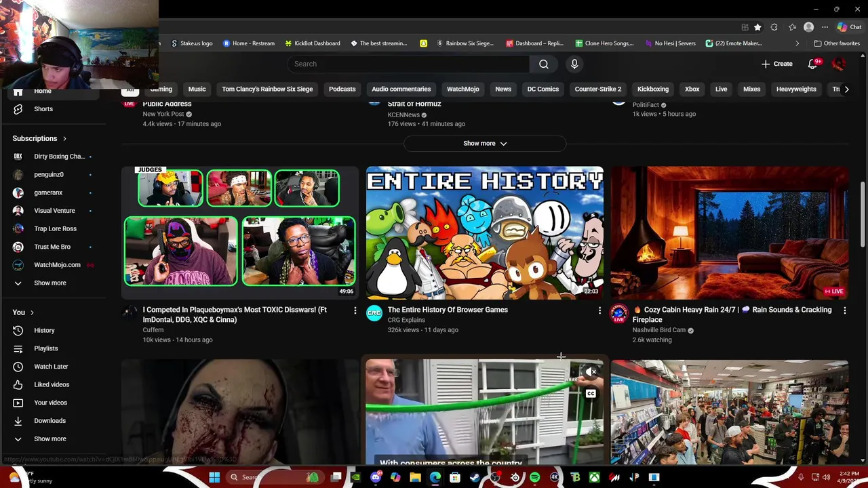Open Your videos in the sidebar
This screenshot has width=868, height=488.
pos(50,403)
